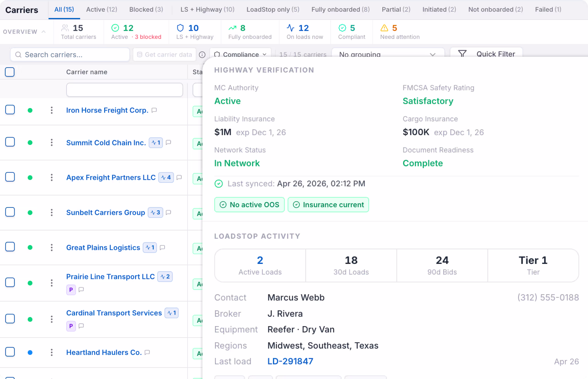588x379 pixels.
Task: Open row actions menu for Summit Cold Chain Inc.
Action: coord(52,143)
